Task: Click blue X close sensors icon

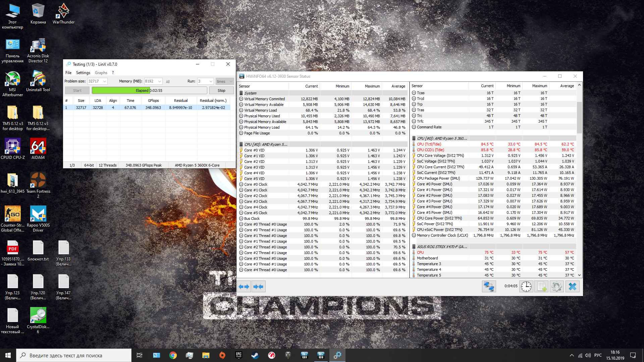Action: (573, 287)
